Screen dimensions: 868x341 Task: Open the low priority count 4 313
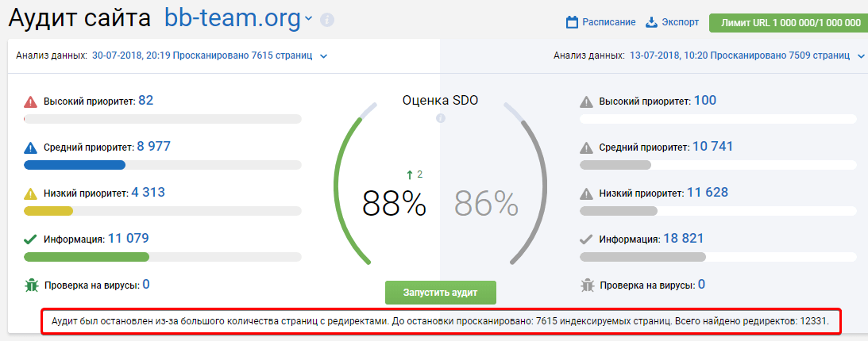(149, 193)
